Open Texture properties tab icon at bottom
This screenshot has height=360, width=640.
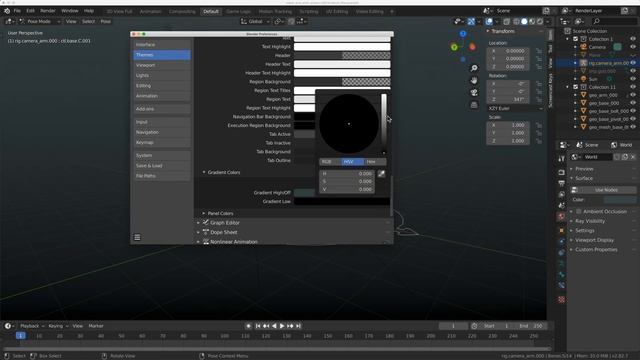(x=562, y=300)
